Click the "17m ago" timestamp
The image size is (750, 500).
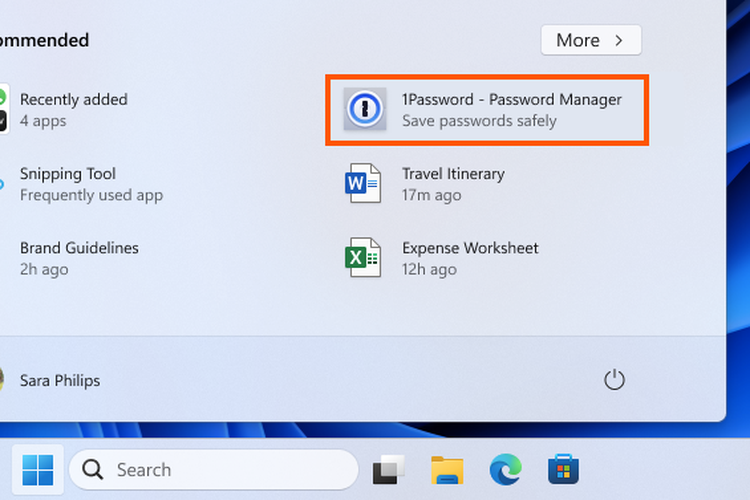[431, 195]
